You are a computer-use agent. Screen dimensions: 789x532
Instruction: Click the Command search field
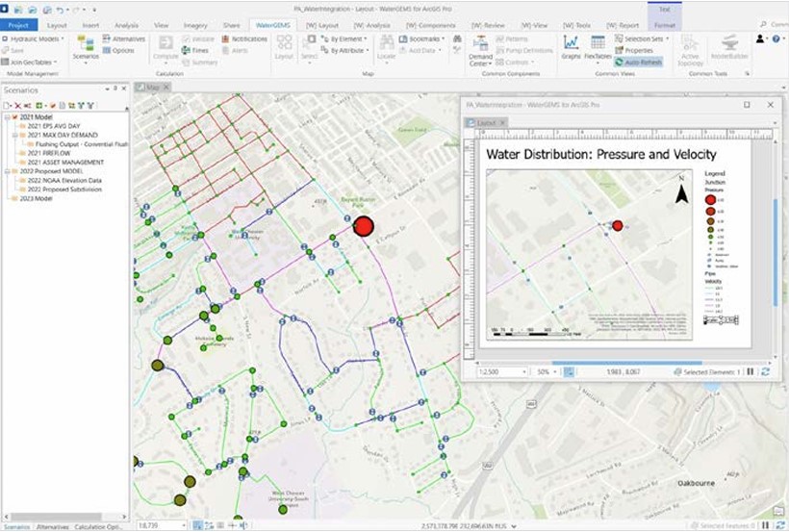(775, 24)
